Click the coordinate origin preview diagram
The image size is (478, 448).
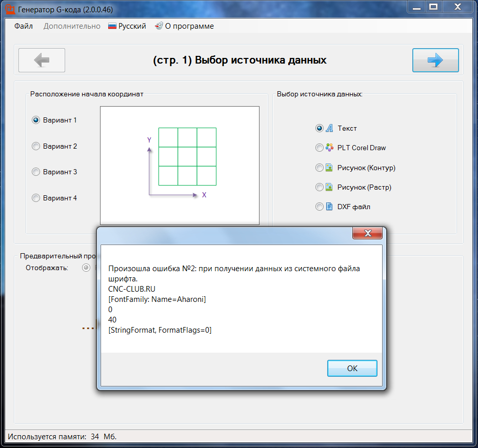pos(180,166)
